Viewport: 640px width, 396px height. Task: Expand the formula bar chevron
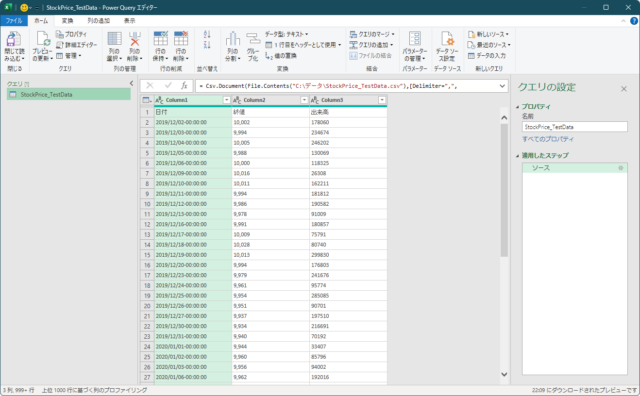502,86
